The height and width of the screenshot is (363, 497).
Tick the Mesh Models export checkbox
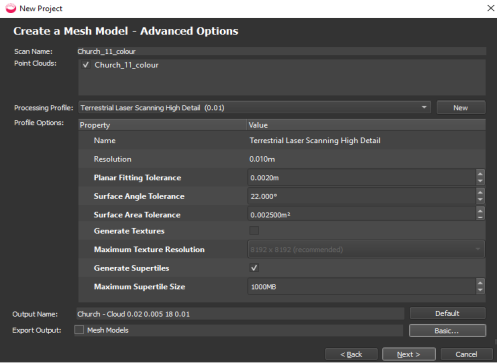coord(79,330)
